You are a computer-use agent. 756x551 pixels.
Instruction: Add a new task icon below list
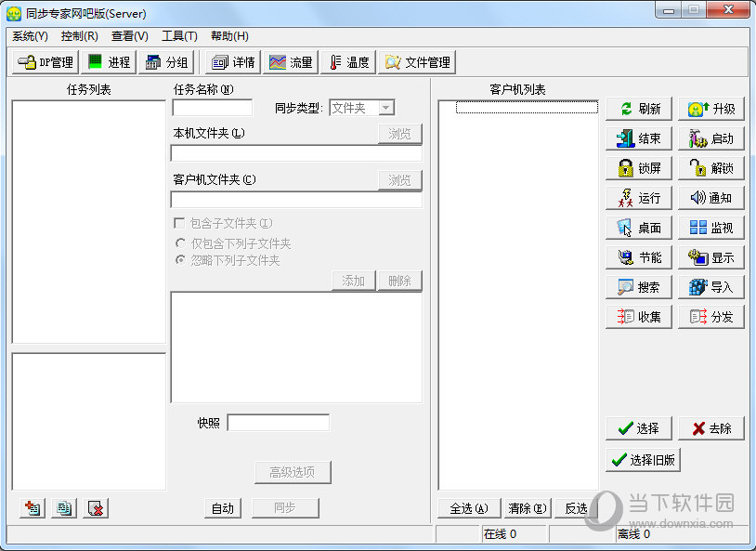33,508
